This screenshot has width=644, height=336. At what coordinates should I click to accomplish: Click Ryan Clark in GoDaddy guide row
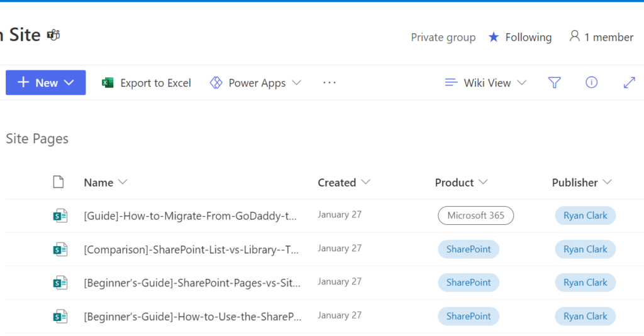pos(586,215)
